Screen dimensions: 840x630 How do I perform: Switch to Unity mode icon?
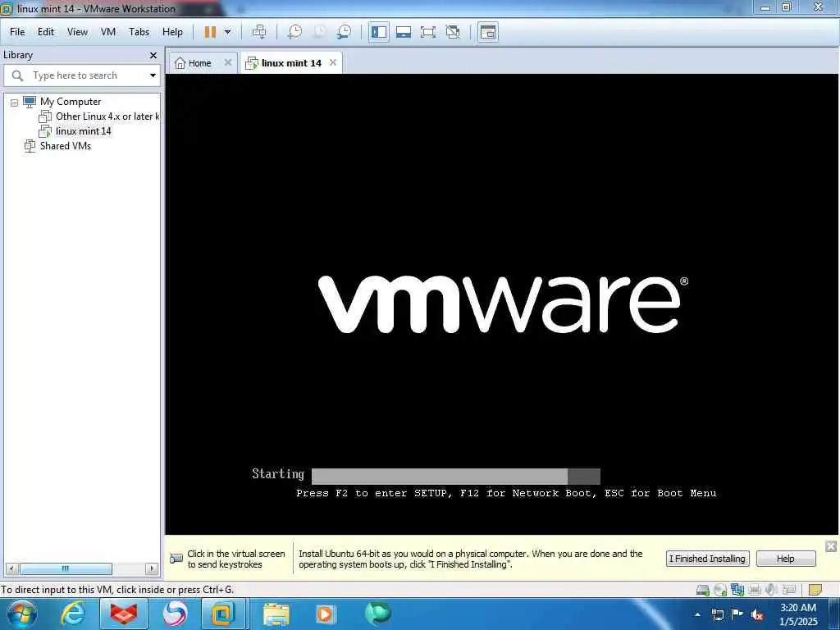(x=453, y=32)
